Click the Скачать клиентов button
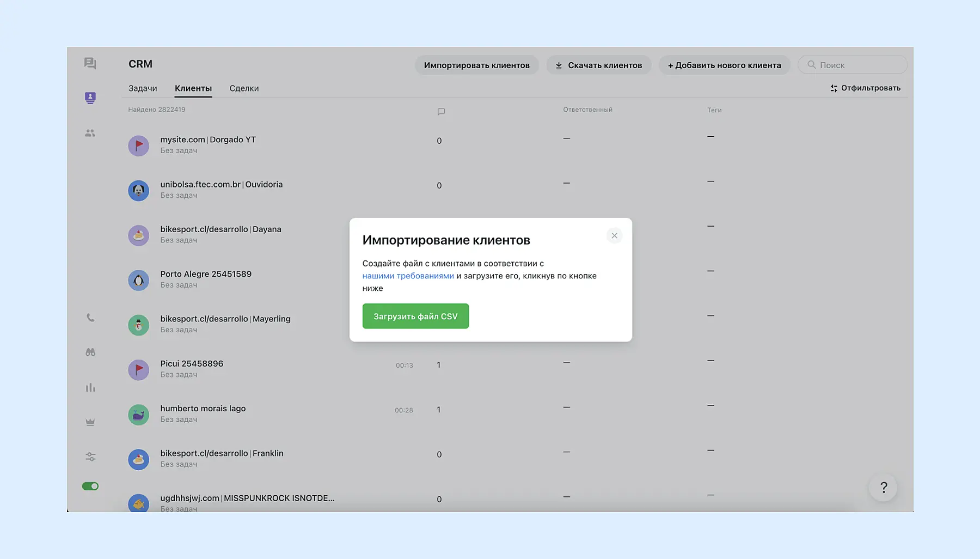This screenshot has width=980, height=559. [598, 65]
